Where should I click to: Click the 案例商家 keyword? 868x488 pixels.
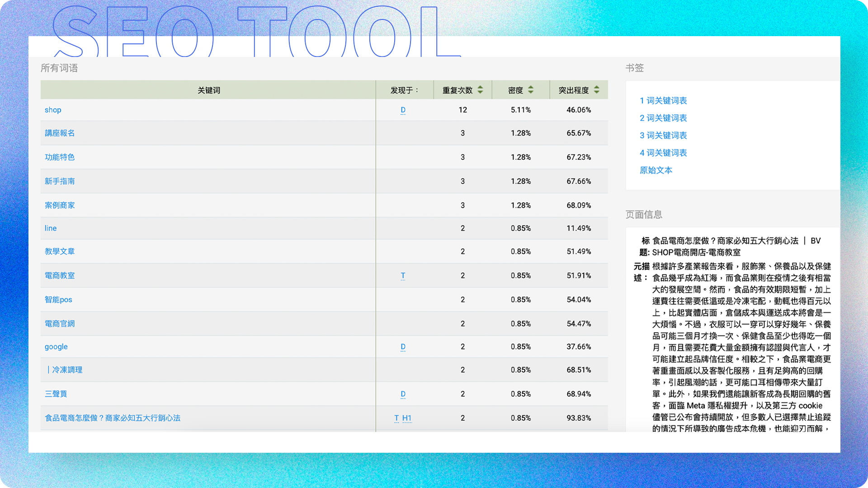60,205
